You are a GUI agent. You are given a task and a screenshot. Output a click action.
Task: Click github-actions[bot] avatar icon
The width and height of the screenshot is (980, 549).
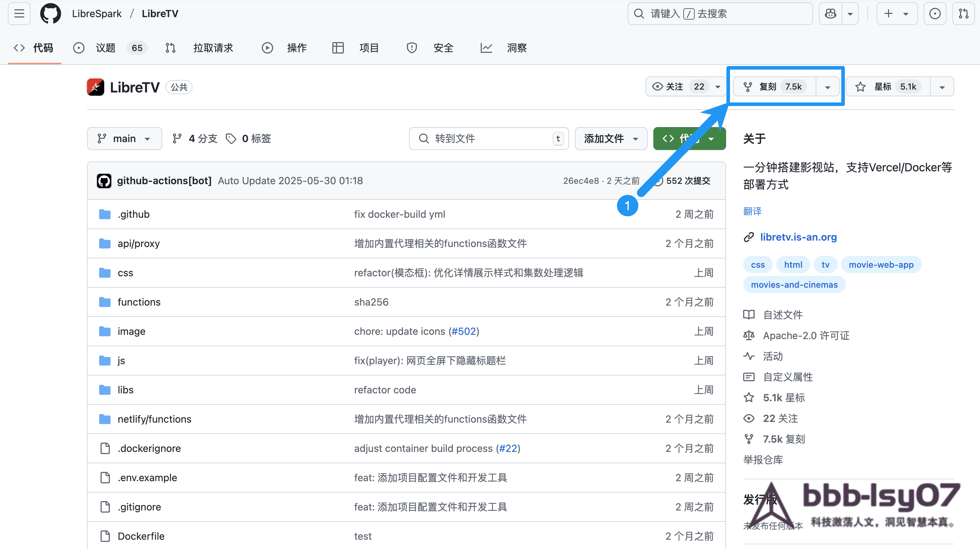point(104,181)
